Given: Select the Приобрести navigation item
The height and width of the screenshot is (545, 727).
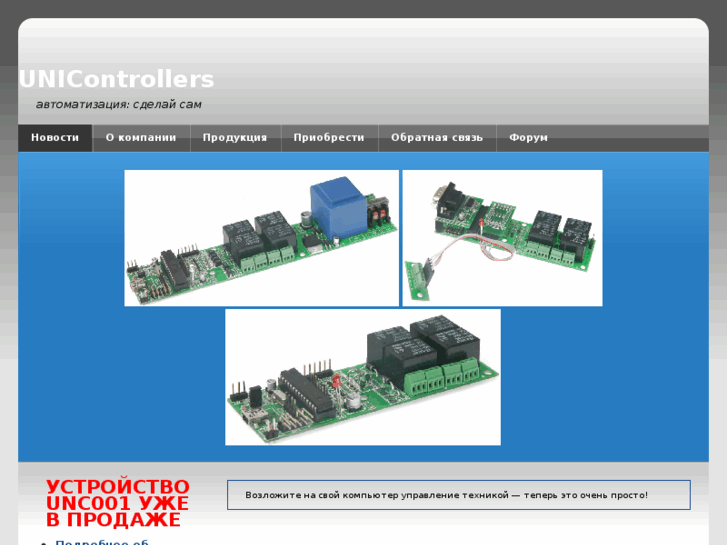Looking at the screenshot, I should tap(329, 138).
